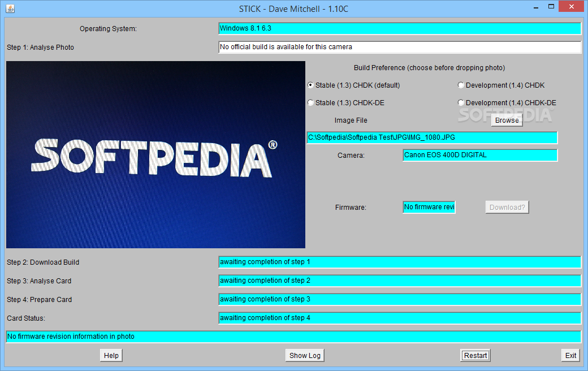The height and width of the screenshot is (371, 588).
Task: Open the Help button
Action: pos(111,356)
